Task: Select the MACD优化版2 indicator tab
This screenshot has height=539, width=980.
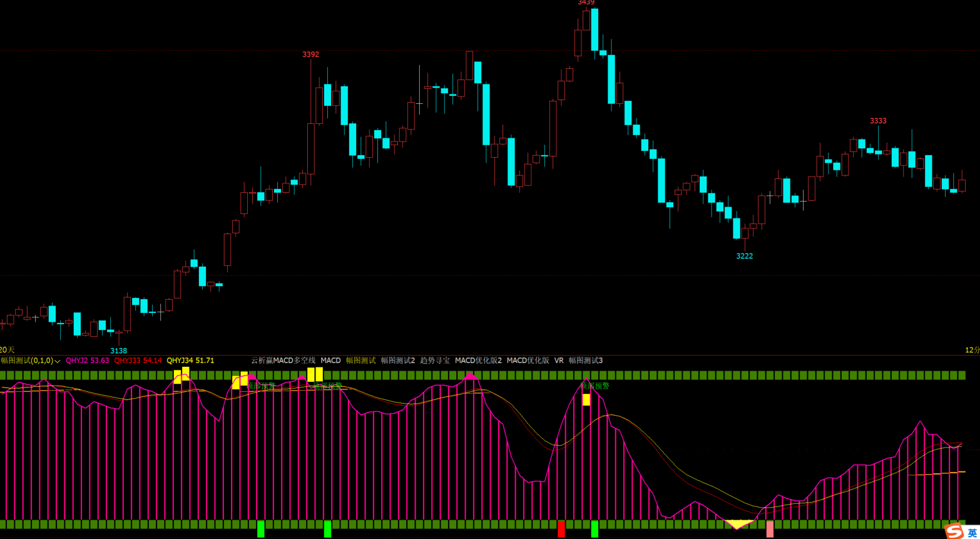Action: click(478, 361)
